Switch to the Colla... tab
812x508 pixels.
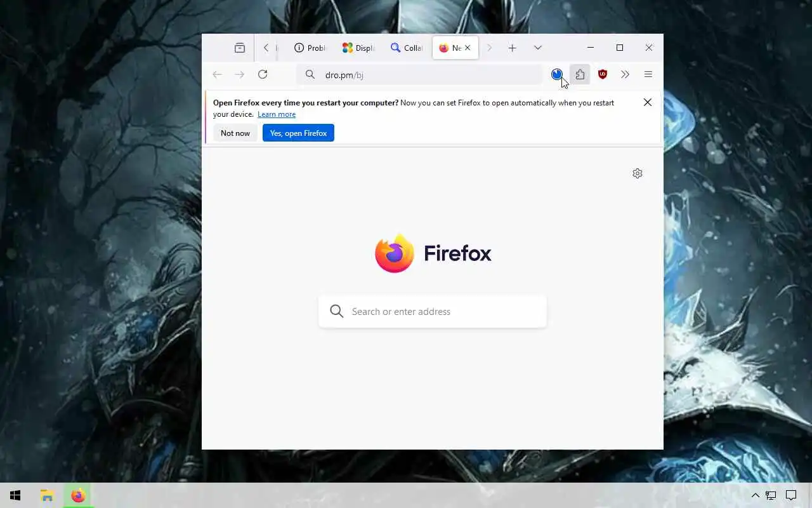407,48
